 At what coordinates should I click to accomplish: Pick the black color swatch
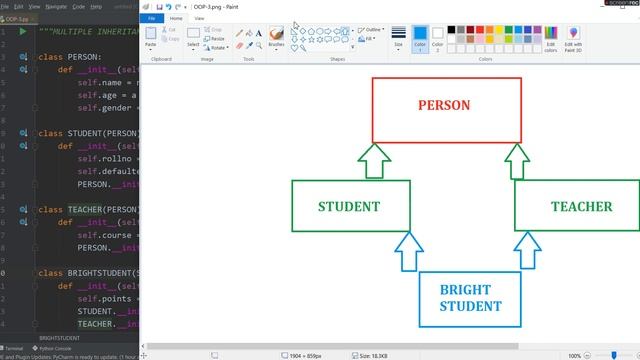coord(451,29)
